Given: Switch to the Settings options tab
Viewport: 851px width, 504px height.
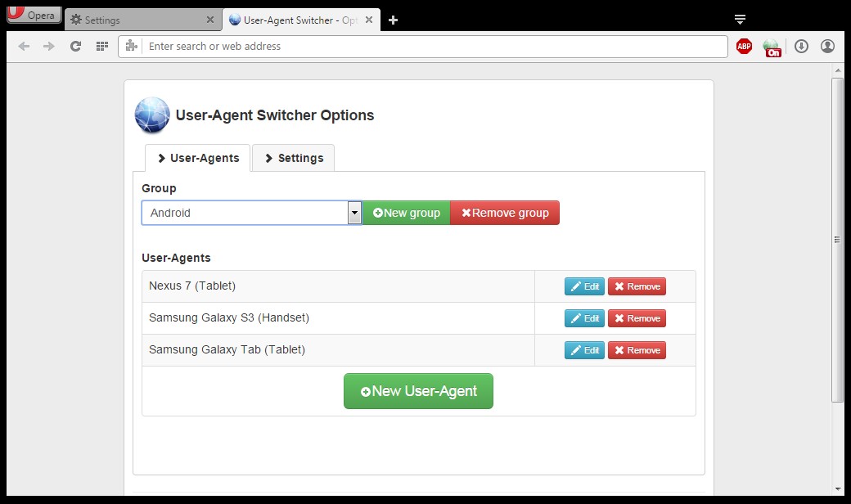Looking at the screenshot, I should click(293, 158).
